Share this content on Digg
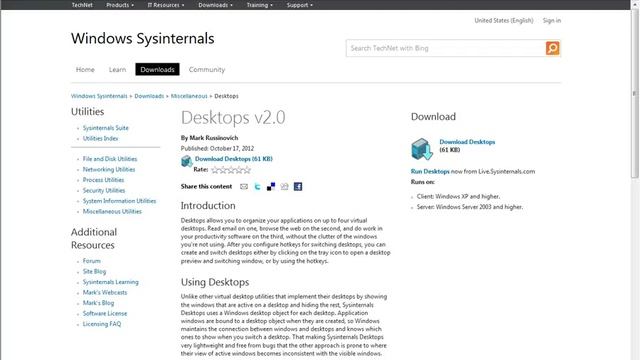 (x=284, y=187)
